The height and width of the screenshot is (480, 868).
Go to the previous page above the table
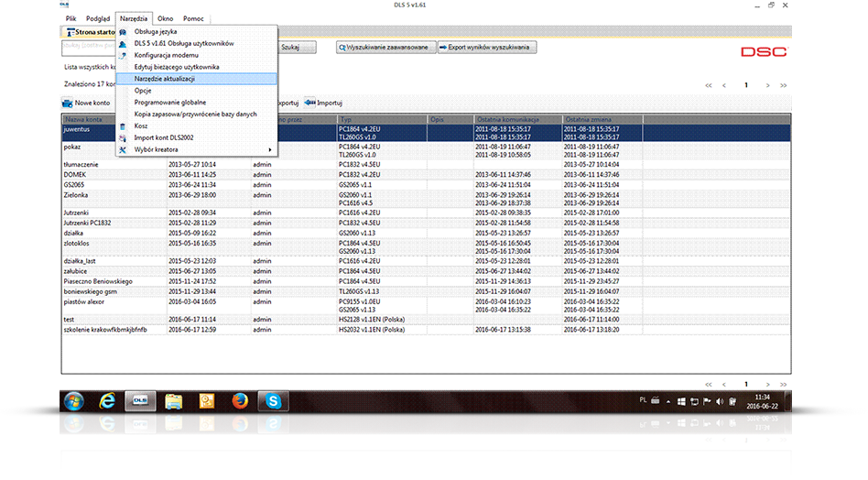pyautogui.click(x=724, y=86)
